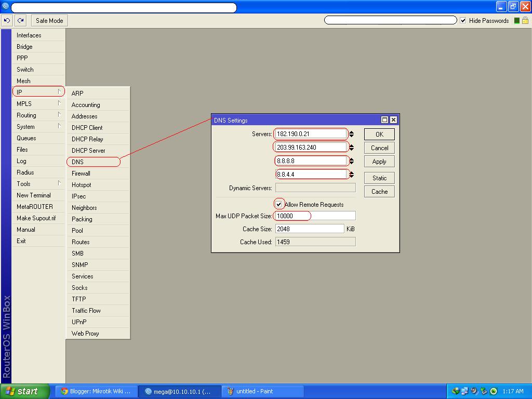Viewport: 532px width, 399px height.
Task: Click the Cache Size field
Action: [x=310, y=229]
